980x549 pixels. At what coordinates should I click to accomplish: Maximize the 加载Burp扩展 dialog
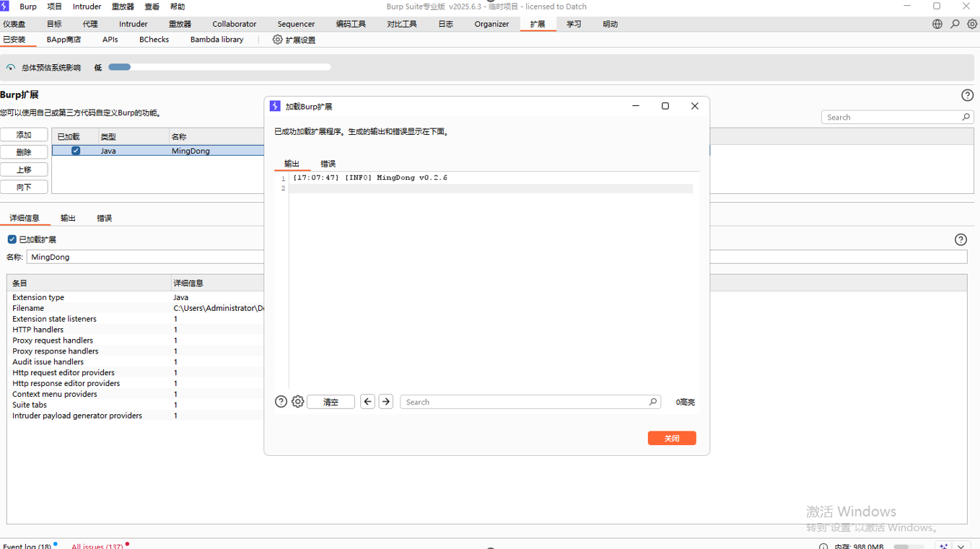665,106
